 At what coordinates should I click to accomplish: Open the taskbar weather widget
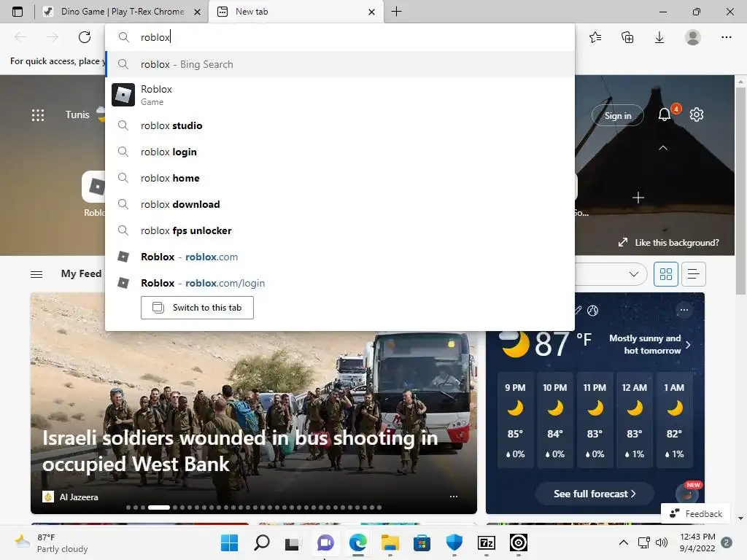52,542
